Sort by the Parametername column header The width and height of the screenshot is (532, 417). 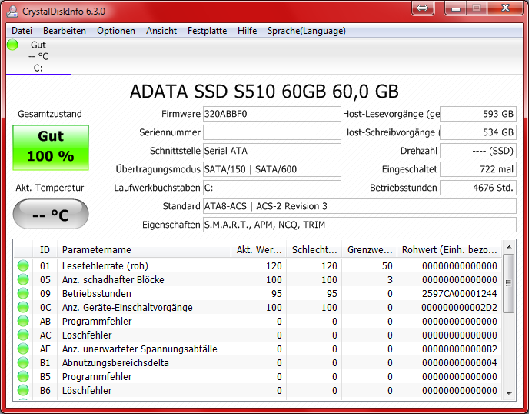144,249
